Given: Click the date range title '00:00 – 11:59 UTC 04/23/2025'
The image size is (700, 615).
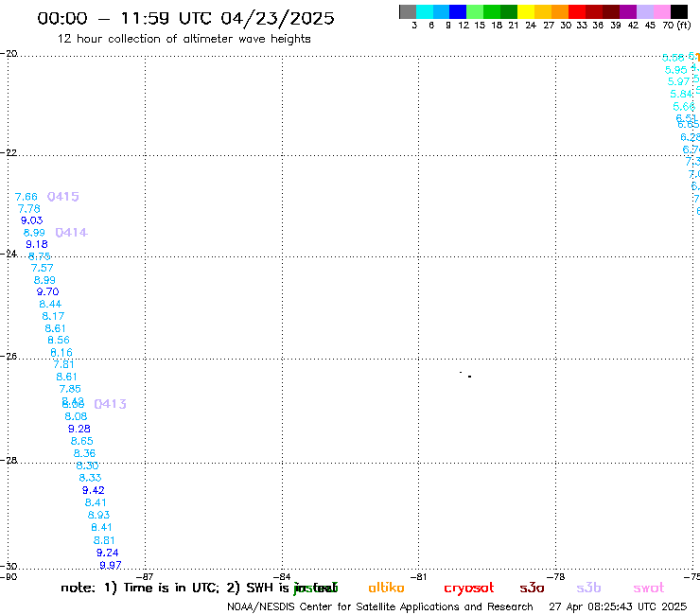Looking at the screenshot, I should click(185, 18).
